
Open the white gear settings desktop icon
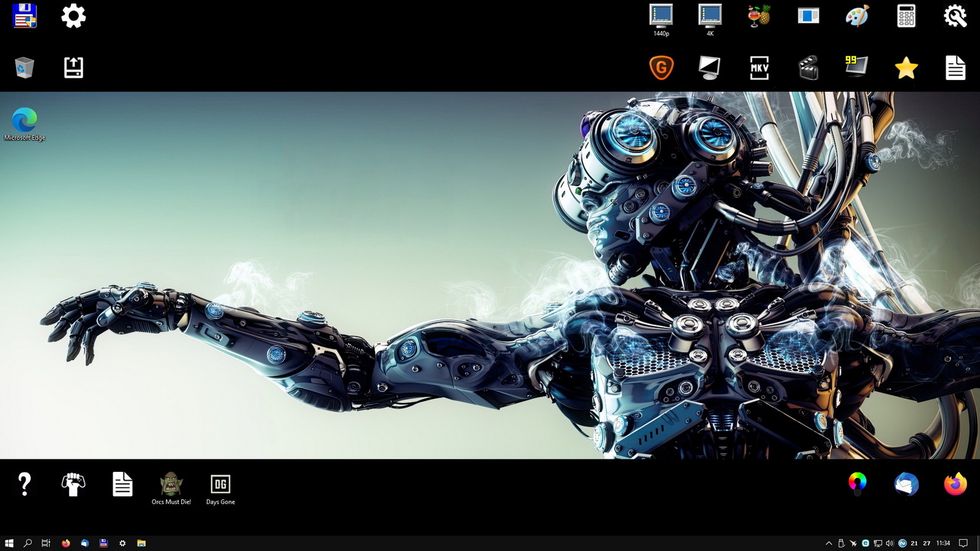74,16
